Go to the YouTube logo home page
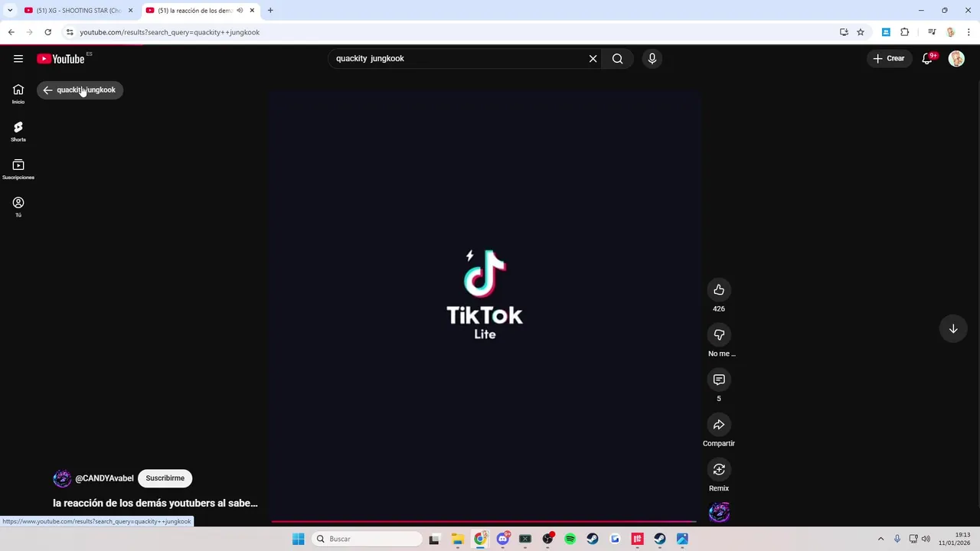The height and width of the screenshot is (551, 980). tap(60, 59)
